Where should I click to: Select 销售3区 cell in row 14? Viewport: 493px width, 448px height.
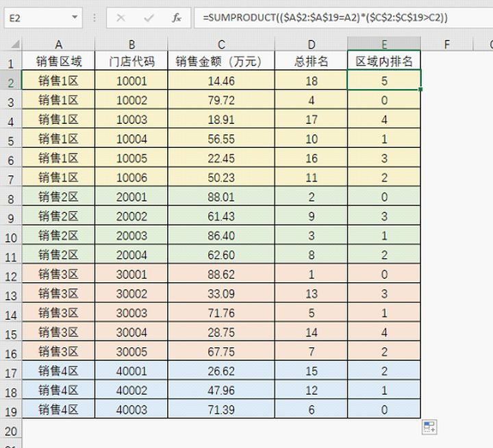click(58, 313)
